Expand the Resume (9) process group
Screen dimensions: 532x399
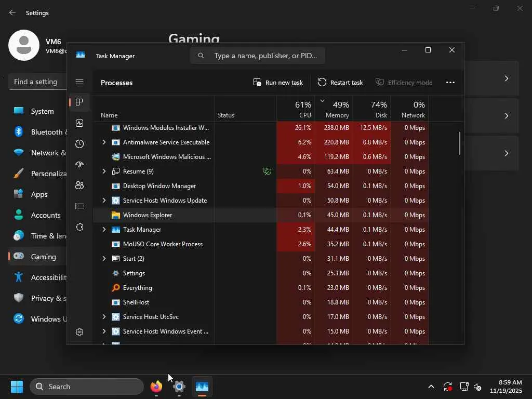point(104,171)
